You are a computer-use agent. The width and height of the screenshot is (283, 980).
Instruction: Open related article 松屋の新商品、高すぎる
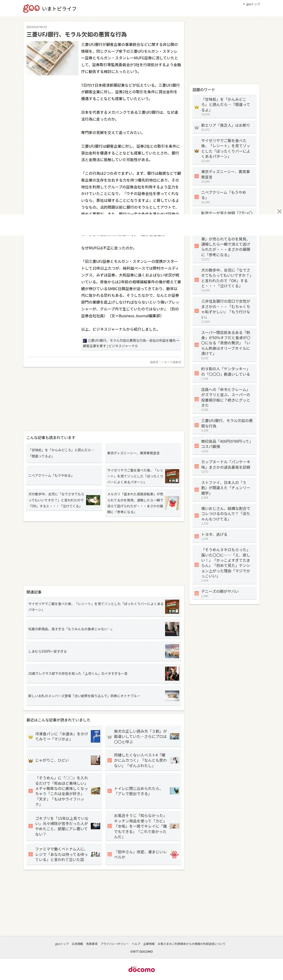[x=104, y=629]
